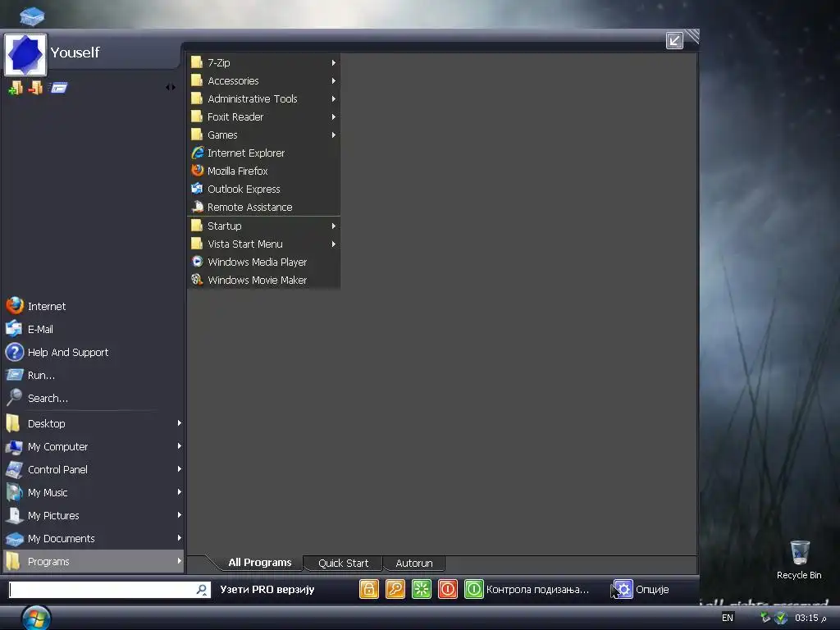Click the Remove folder icon with red minus
Image resolution: width=840 pixels, height=630 pixels.
click(35, 87)
